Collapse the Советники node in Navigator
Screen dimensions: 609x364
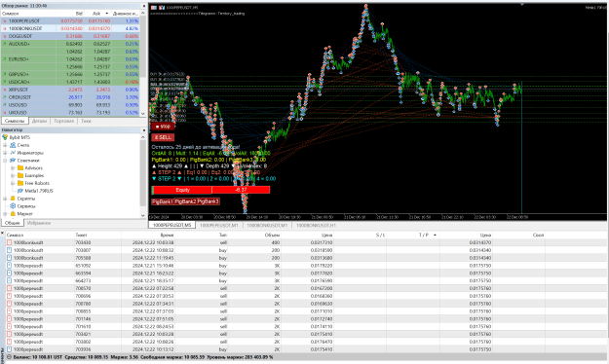click(x=5, y=161)
